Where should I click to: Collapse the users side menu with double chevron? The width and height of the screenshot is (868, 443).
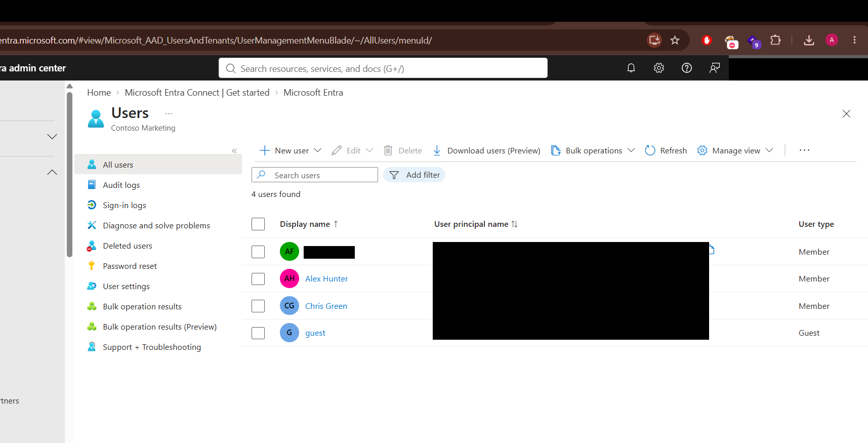click(x=234, y=151)
